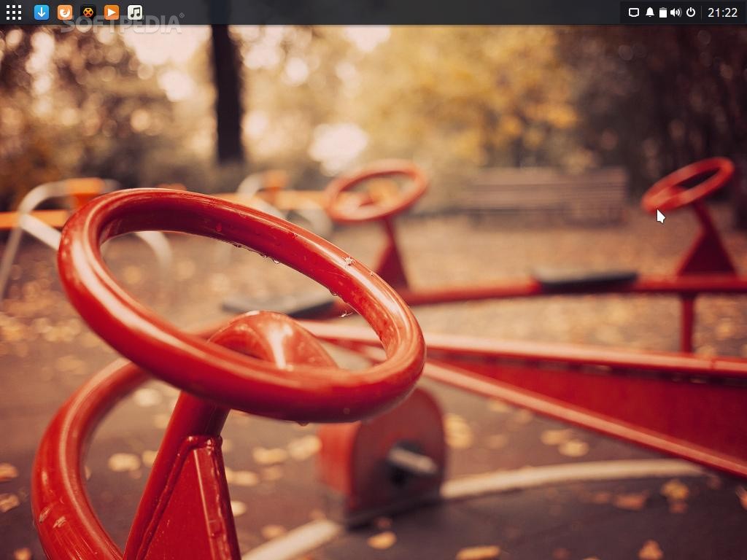Start the audio player from the panel
The width and height of the screenshot is (747, 560).
tap(135, 12)
